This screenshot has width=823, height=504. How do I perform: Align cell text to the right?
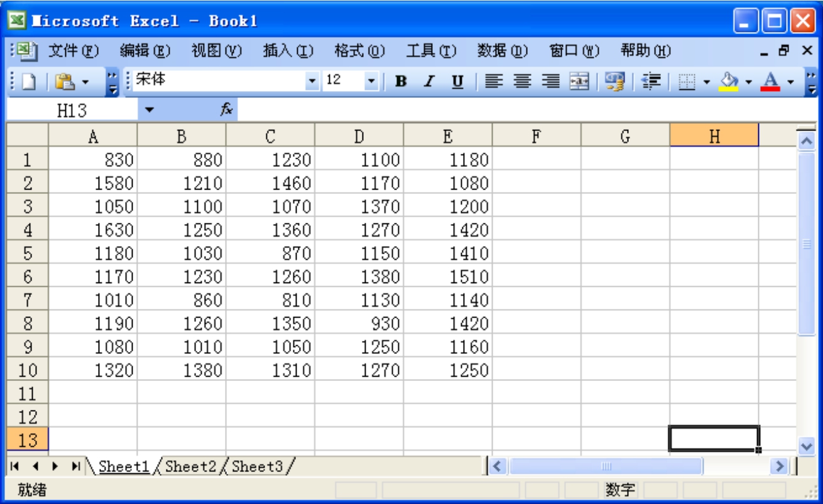click(551, 82)
